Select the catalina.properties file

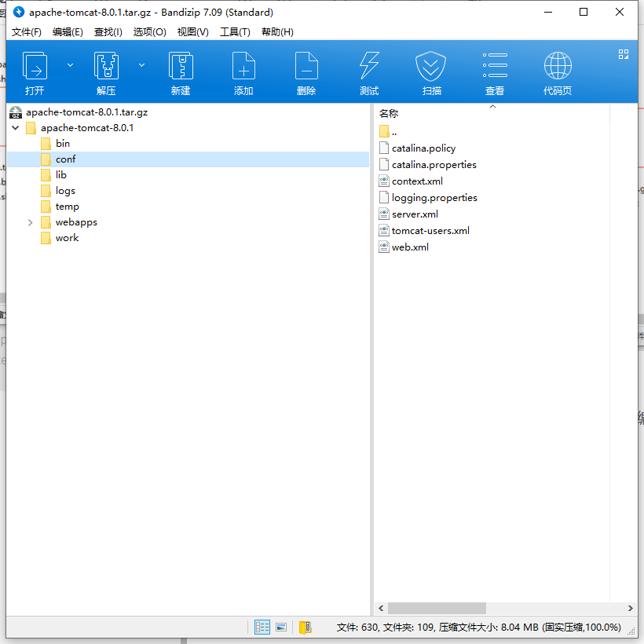pos(434,165)
